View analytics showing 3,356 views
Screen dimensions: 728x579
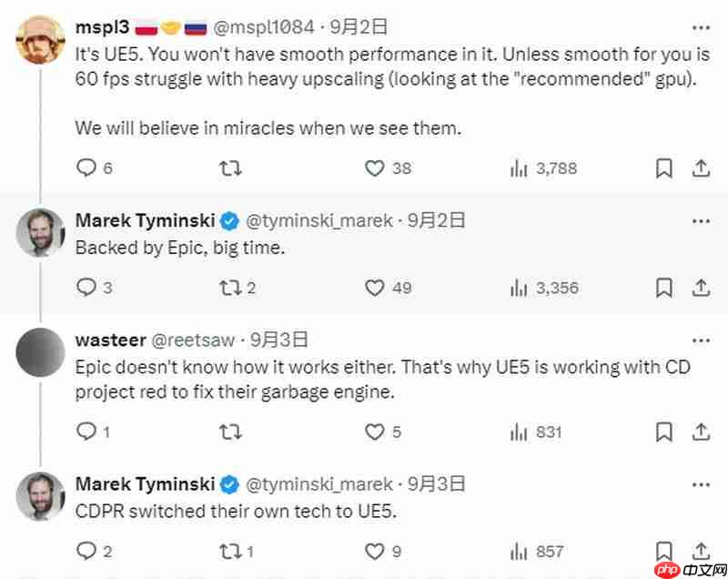click(544, 288)
